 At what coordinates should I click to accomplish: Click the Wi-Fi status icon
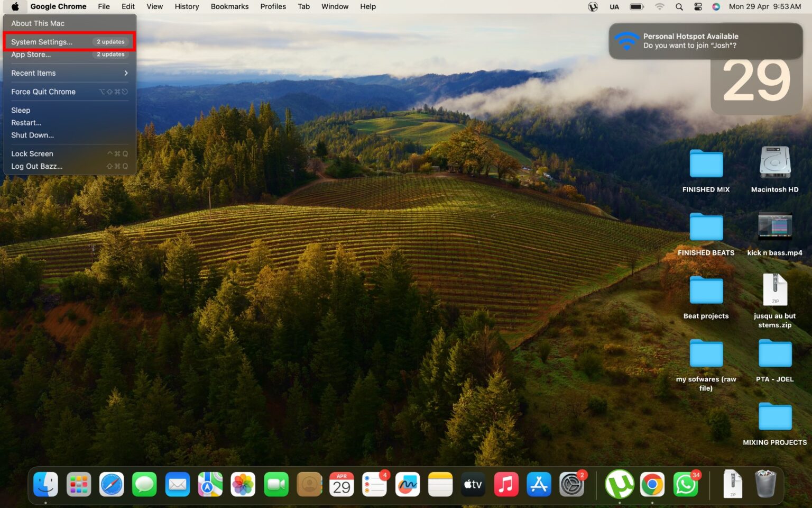(x=659, y=7)
